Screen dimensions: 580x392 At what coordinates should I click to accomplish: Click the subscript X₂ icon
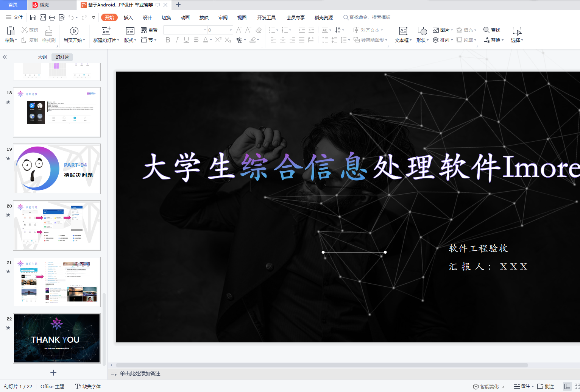pyautogui.click(x=228, y=40)
